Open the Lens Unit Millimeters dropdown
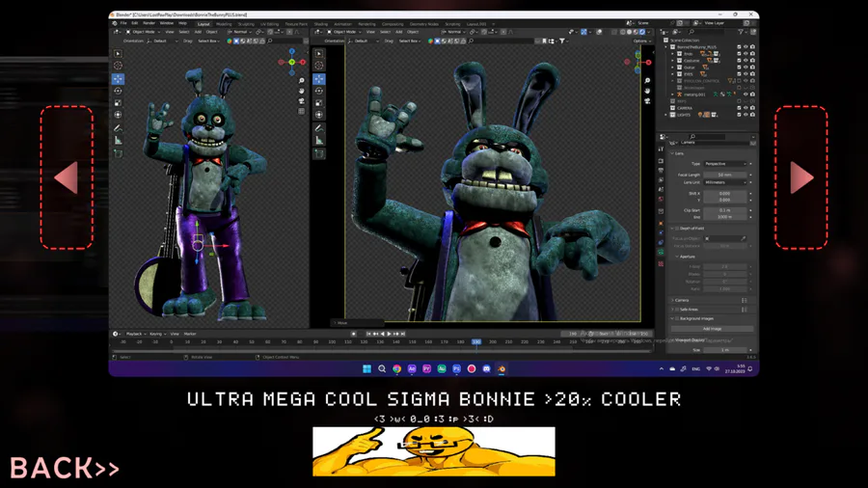Screen dimensions: 868x488 point(725,182)
